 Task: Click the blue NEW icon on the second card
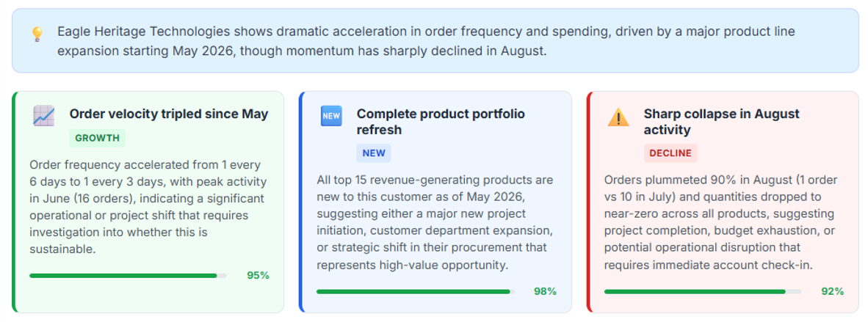(x=331, y=116)
